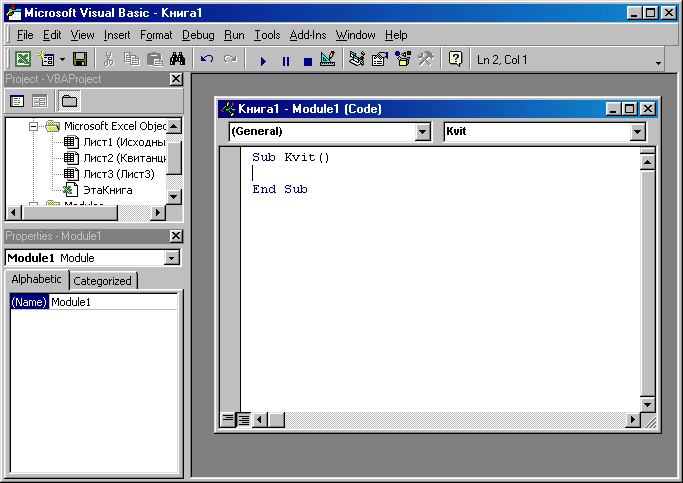Switch to Alphabetic properties tab

point(37,279)
